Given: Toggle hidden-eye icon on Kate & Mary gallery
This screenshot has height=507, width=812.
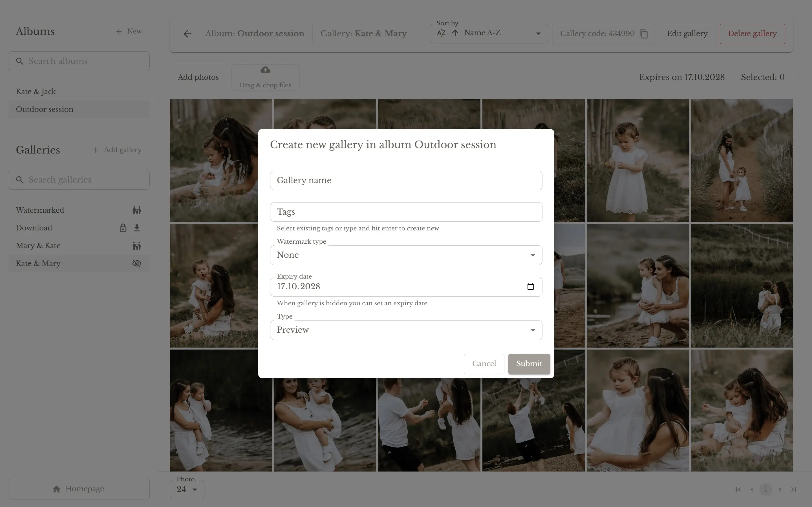Looking at the screenshot, I should point(136,264).
